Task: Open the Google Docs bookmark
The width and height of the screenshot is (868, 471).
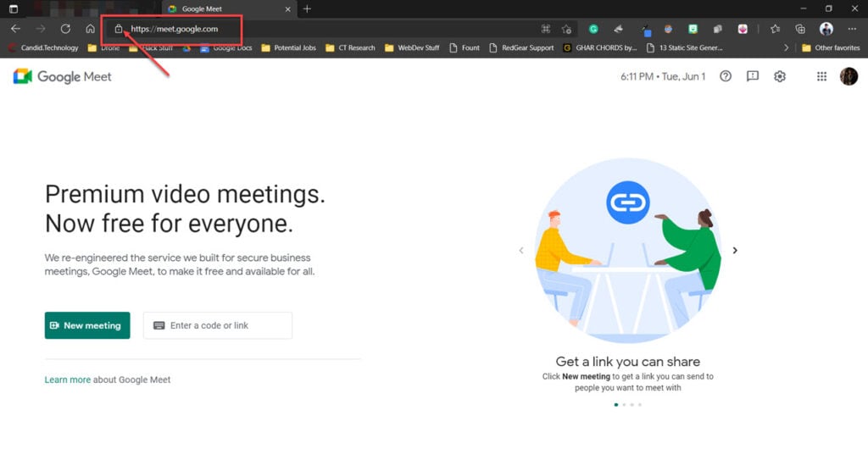Action: coord(225,47)
